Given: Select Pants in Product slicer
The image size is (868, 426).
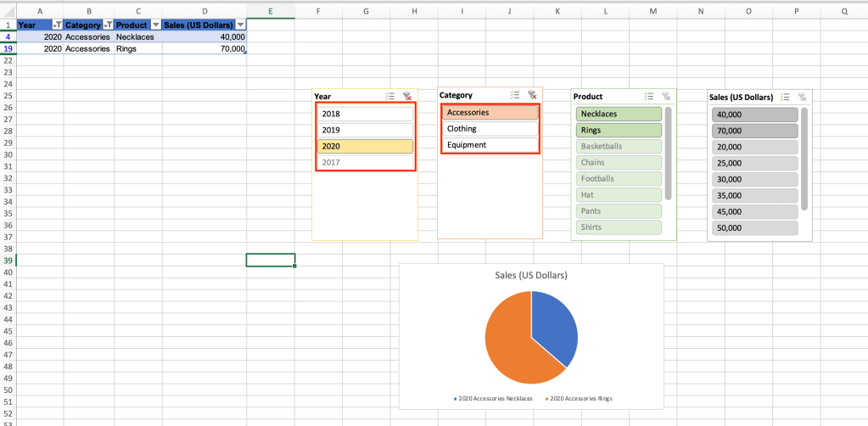Looking at the screenshot, I should point(619,211).
